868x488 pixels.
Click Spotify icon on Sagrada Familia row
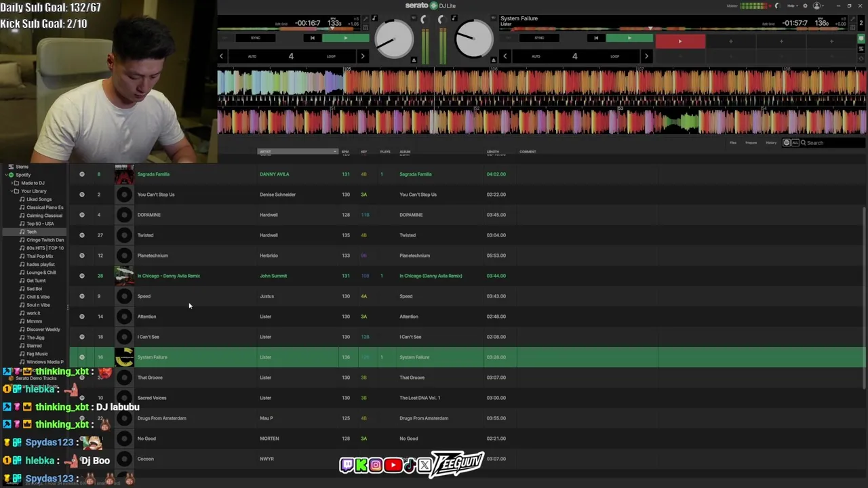[x=82, y=174]
